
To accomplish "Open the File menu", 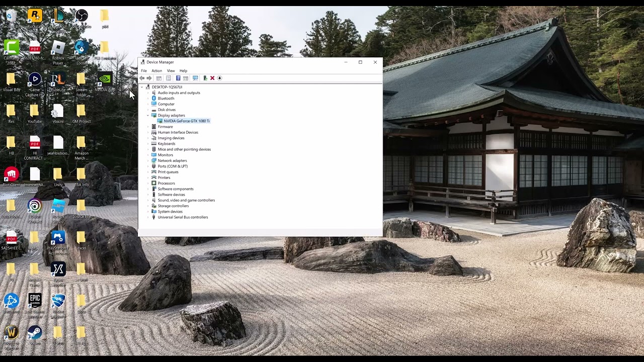I will [x=144, y=71].
